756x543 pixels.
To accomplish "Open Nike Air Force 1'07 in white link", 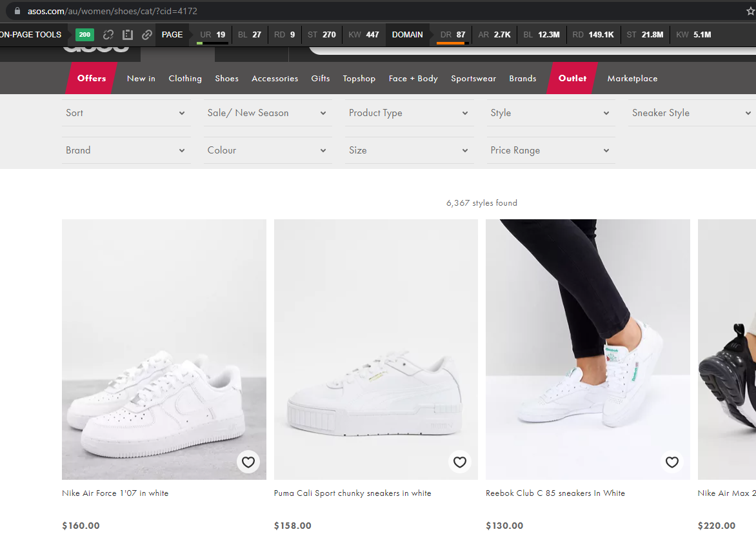I will click(x=115, y=493).
